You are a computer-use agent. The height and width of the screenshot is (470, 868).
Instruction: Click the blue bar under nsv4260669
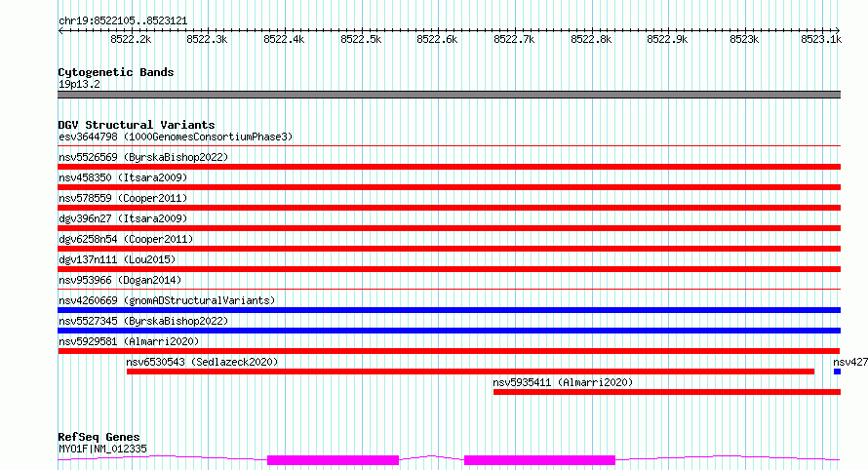pyautogui.click(x=449, y=310)
